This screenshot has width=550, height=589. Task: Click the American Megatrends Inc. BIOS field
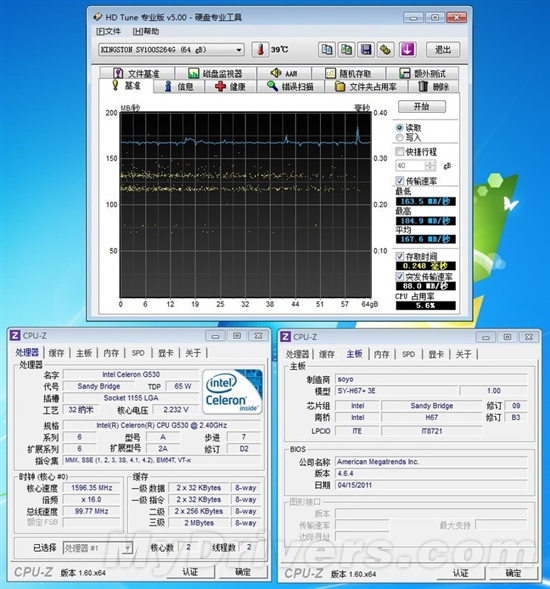431,462
